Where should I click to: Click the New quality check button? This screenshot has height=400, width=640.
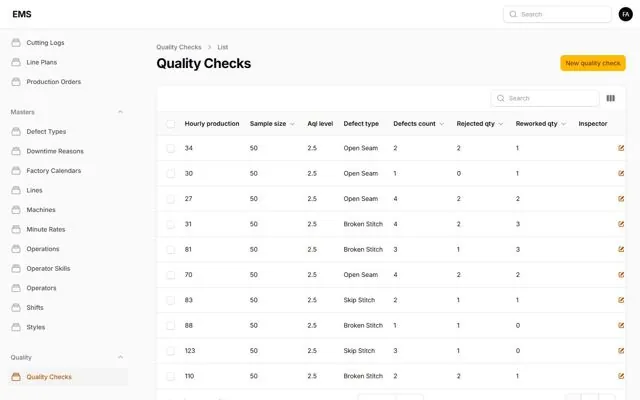(593, 63)
